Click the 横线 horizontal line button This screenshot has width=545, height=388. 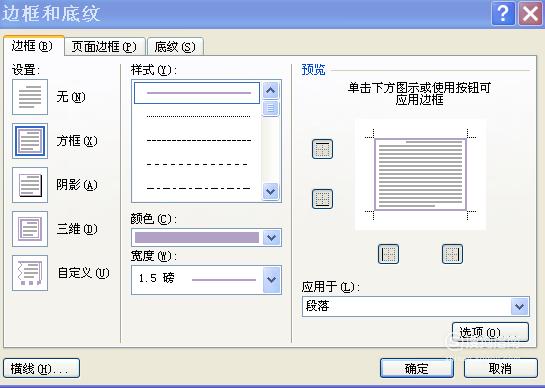tap(41, 369)
